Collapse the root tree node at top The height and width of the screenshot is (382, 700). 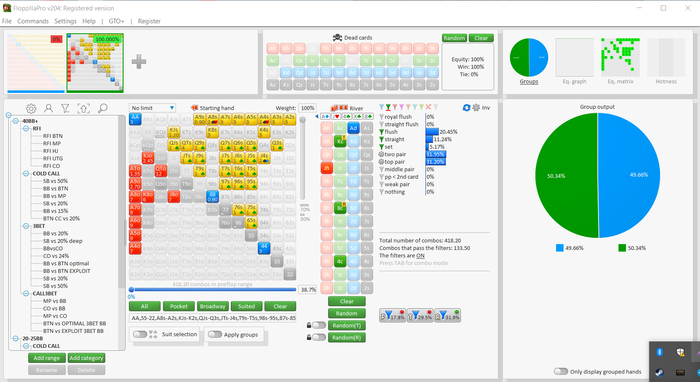click(8, 115)
